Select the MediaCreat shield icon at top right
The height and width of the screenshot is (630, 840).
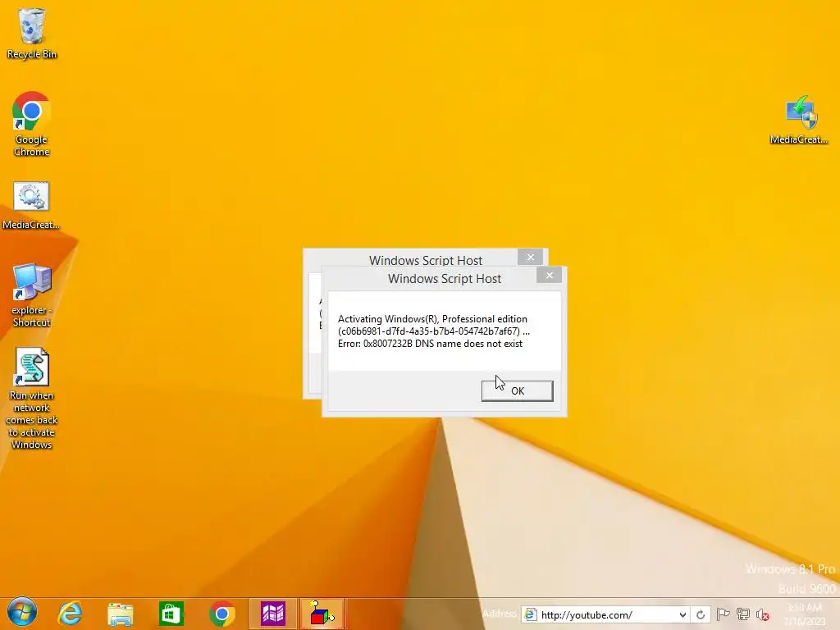(x=799, y=120)
